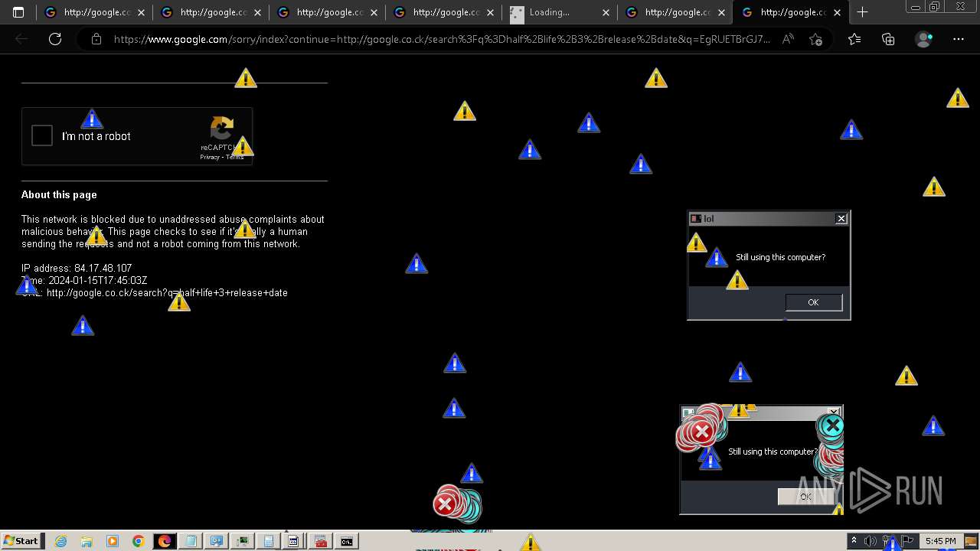Close the Loading... tab

tap(606, 12)
